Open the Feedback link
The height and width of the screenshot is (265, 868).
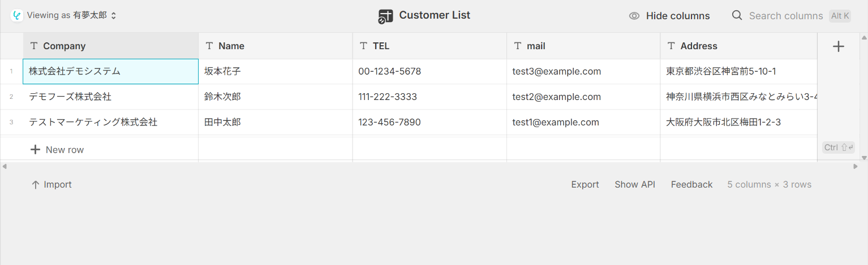pyautogui.click(x=691, y=185)
